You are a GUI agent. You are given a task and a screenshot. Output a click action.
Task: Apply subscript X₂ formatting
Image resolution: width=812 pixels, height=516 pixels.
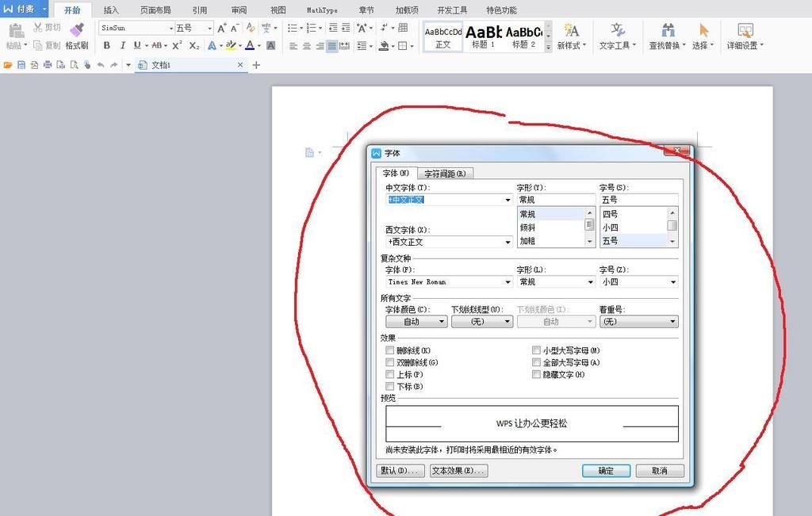(x=193, y=45)
